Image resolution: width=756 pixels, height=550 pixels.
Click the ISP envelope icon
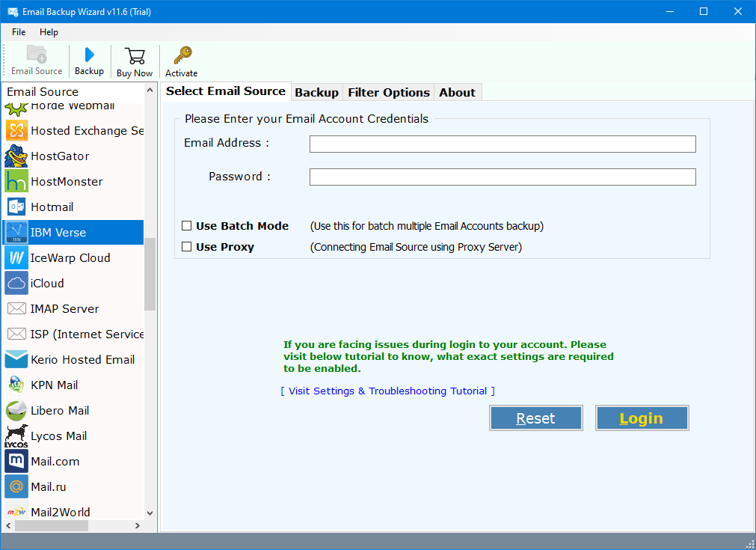point(16,334)
